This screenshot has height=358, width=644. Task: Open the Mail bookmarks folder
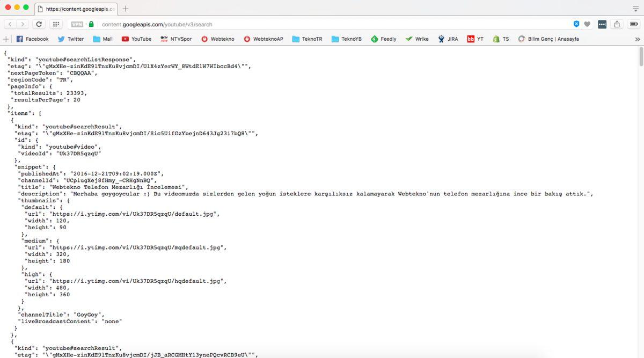tap(103, 39)
